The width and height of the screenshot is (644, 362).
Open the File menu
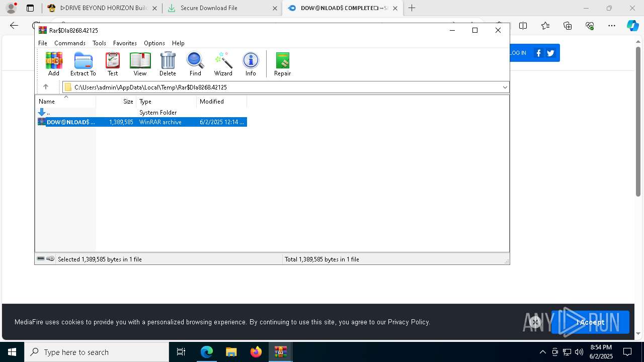coord(43,43)
